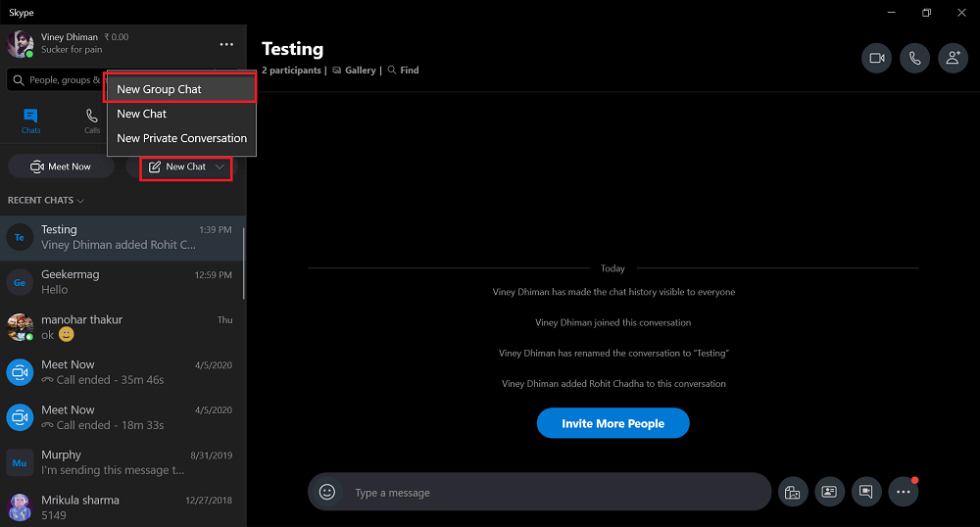Open the Murphy chat

122,462
